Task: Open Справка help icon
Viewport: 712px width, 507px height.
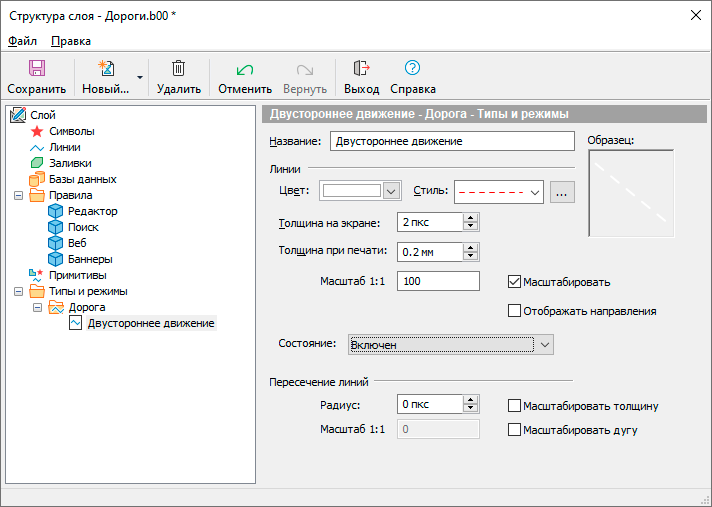Action: (x=412, y=69)
